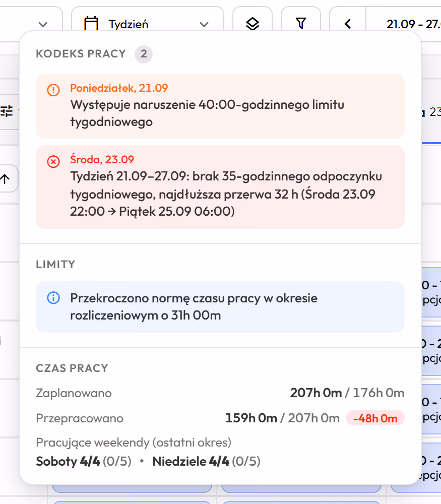Click the Kodeks pracy count badge 2
441x504 pixels.
(x=144, y=54)
